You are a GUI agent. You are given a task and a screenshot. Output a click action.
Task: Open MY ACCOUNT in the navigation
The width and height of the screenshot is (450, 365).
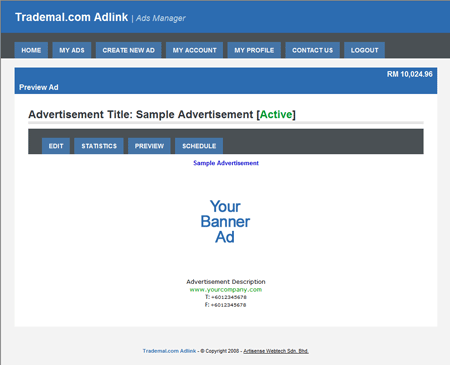[195, 50]
